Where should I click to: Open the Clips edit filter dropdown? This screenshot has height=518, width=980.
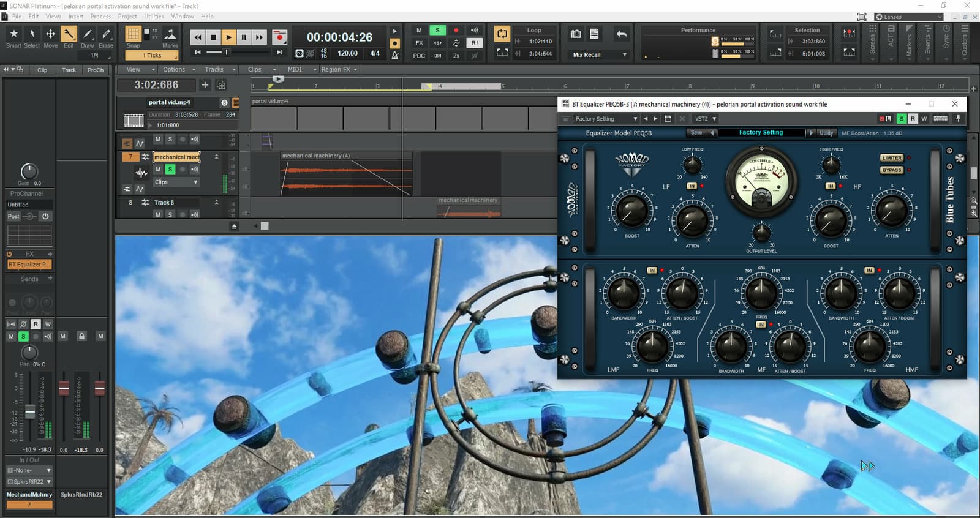176,182
